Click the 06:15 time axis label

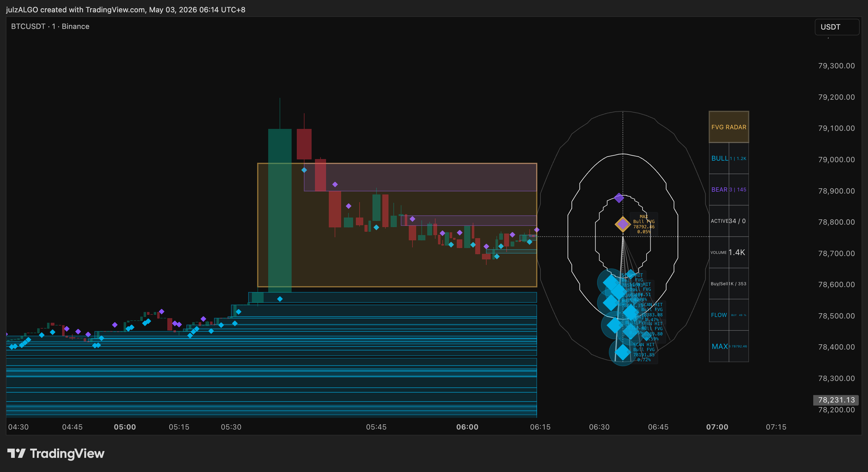(x=540, y=427)
